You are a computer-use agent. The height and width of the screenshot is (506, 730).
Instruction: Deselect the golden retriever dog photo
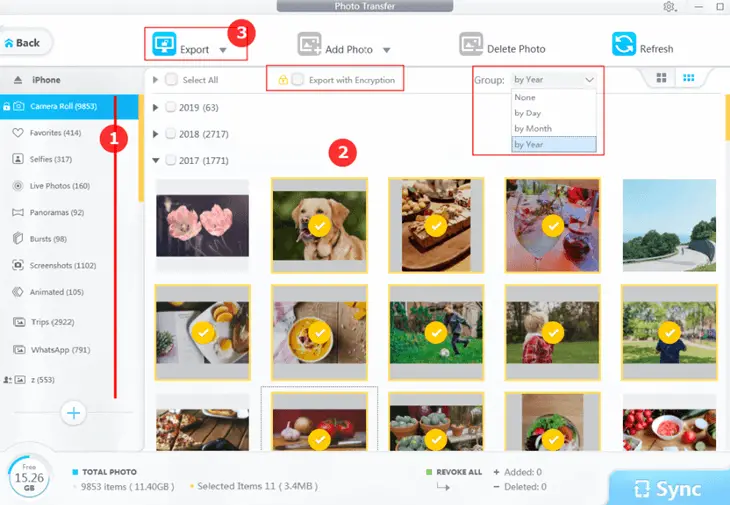319,226
